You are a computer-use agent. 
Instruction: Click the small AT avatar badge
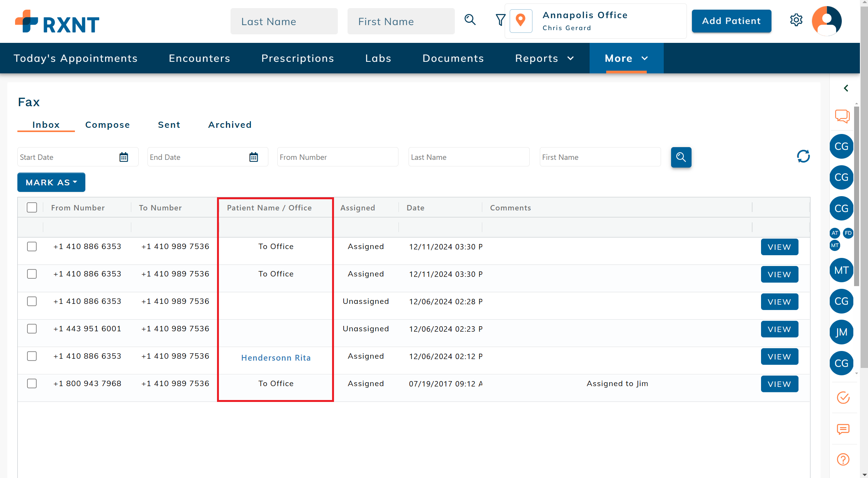point(835,233)
